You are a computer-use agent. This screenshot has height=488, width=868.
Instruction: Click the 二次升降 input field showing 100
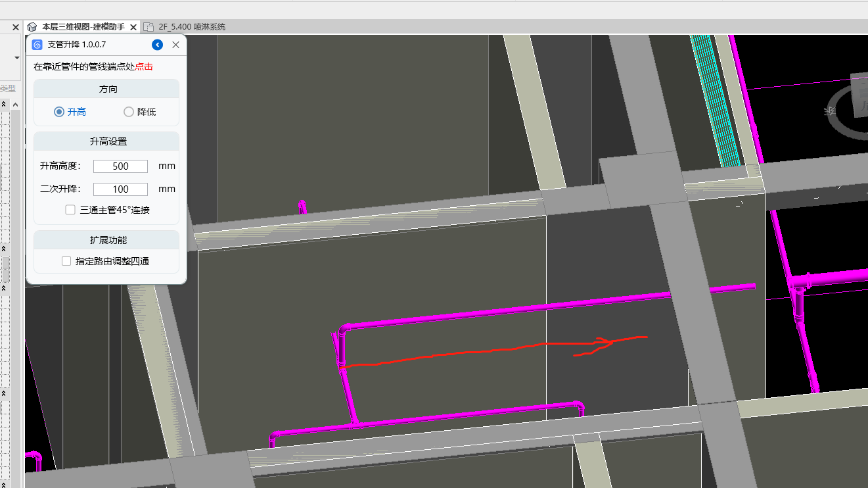click(x=120, y=189)
